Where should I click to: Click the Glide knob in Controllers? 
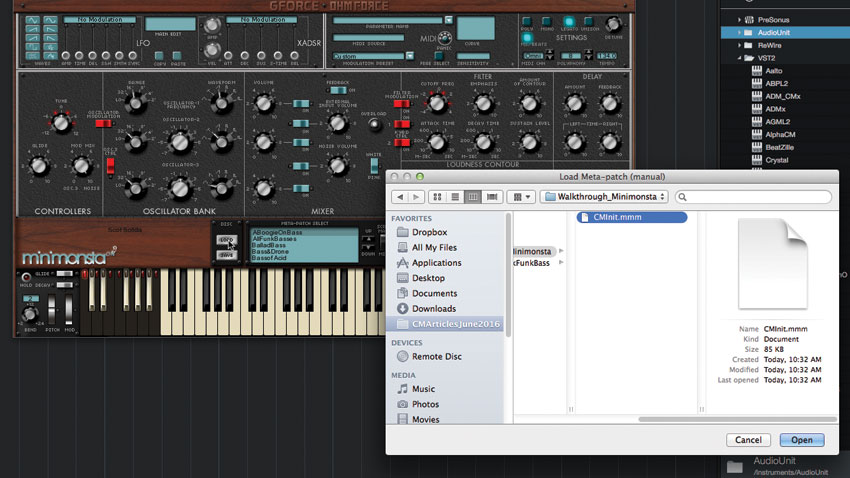tap(38, 166)
